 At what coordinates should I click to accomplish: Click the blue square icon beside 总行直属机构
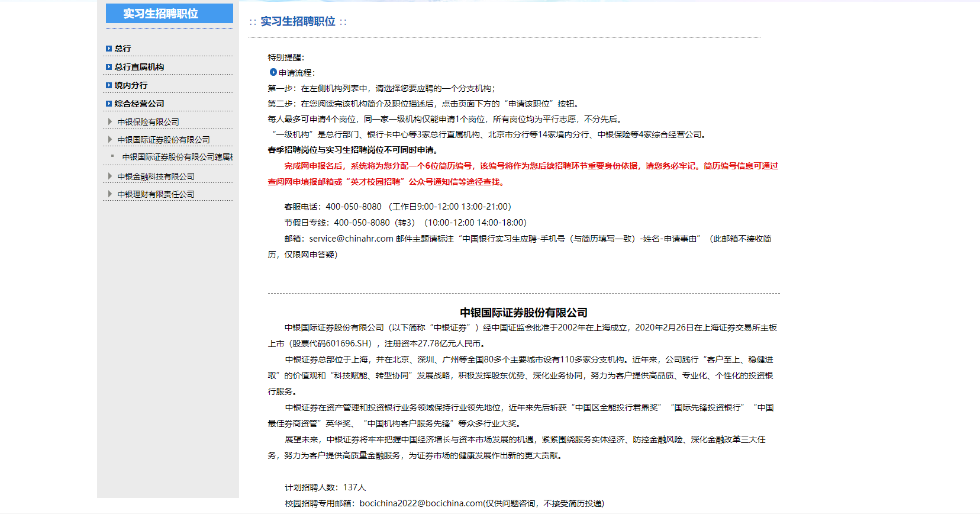109,67
